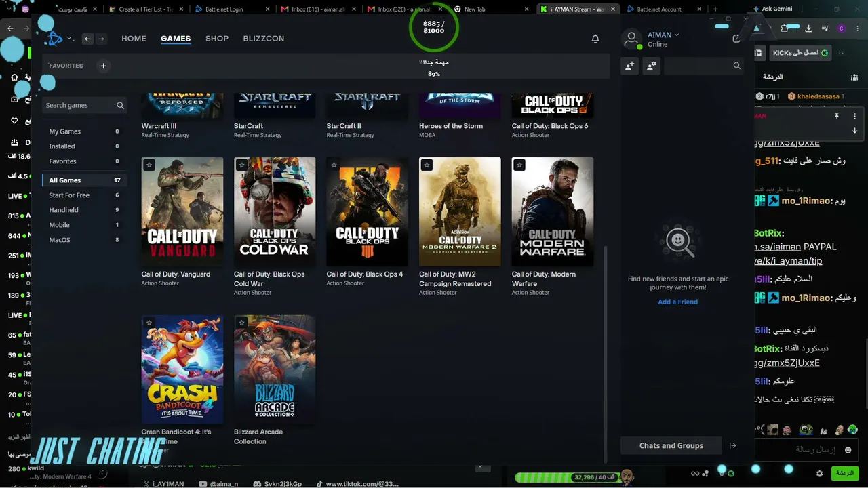Open the BLIZZCON tab
Screen dimensions: 868x488
(x=264, y=39)
